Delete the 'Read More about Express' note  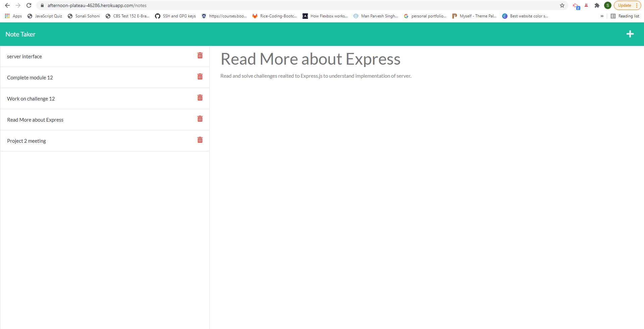[200, 119]
